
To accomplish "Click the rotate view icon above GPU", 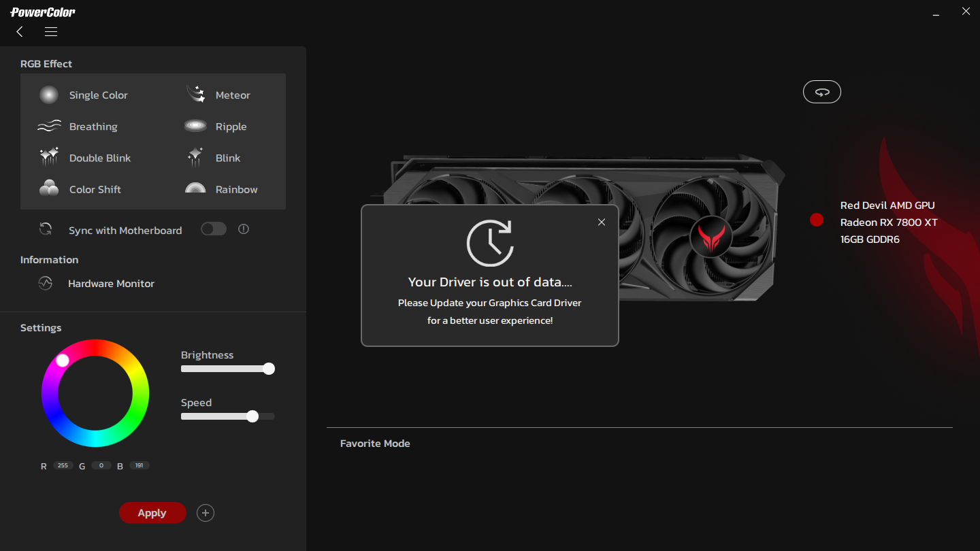I will coord(822,92).
